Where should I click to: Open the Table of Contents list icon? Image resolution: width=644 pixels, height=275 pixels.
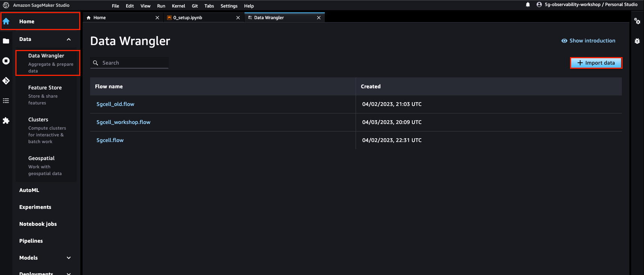coord(6,101)
